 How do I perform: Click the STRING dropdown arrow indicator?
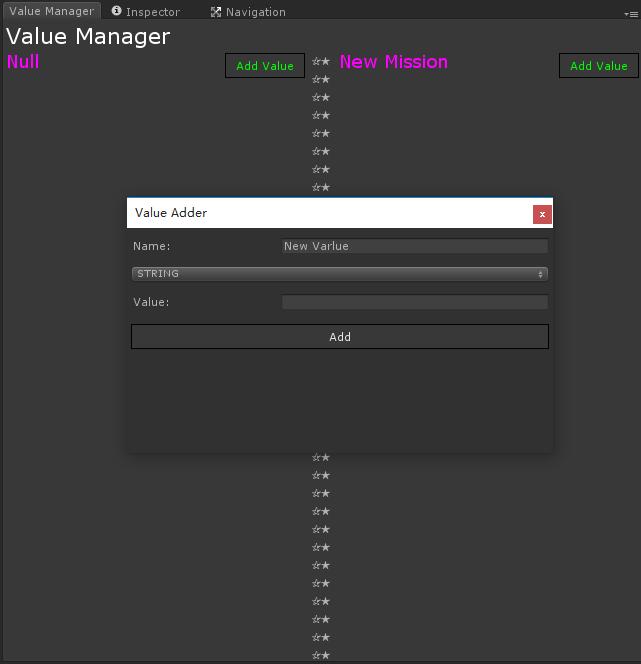pos(541,274)
